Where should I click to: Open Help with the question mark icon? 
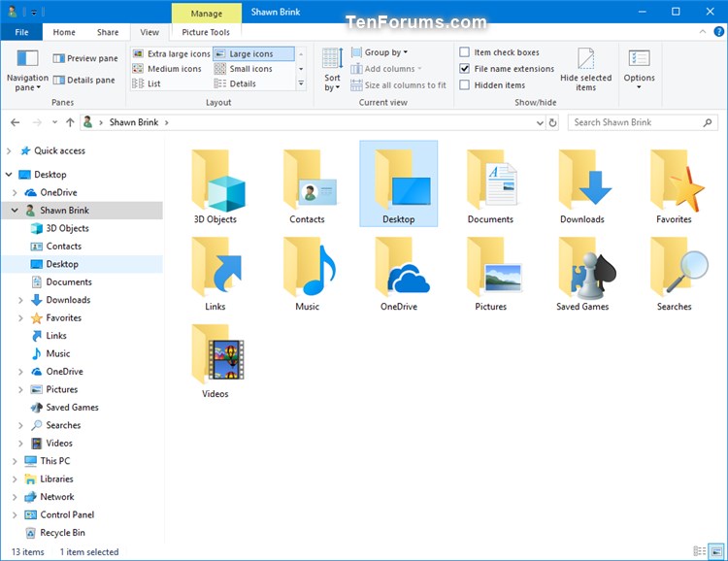coord(718,32)
